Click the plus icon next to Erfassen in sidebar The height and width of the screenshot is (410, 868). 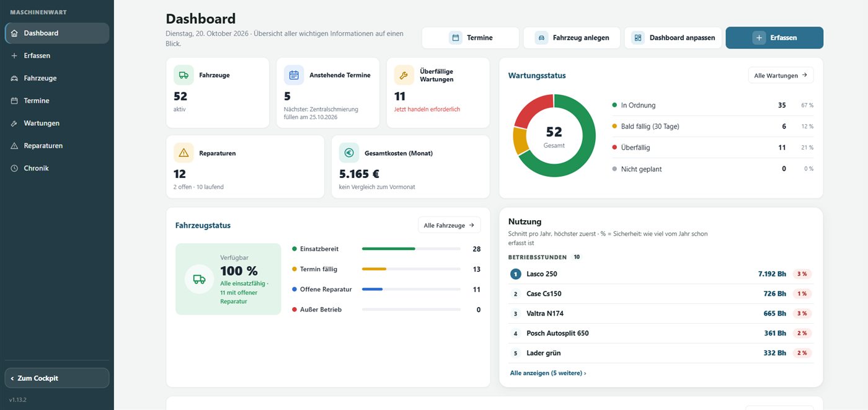coord(15,56)
